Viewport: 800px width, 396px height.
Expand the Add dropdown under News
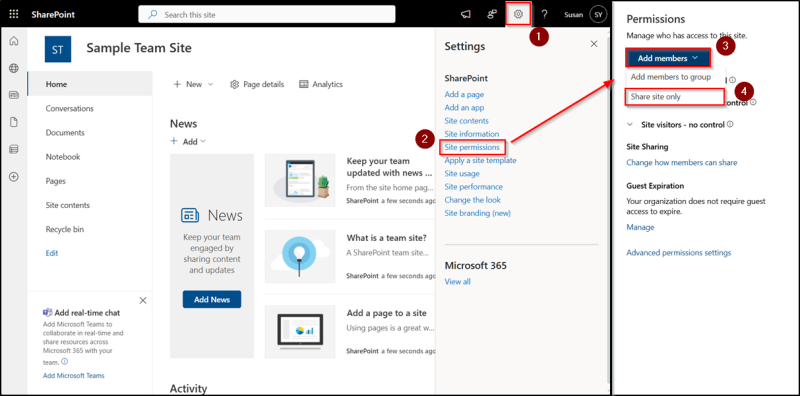188,141
